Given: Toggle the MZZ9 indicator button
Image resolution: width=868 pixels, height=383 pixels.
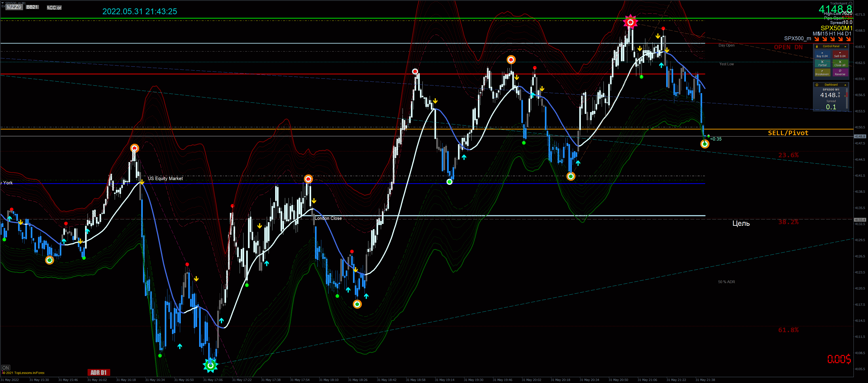Looking at the screenshot, I should pos(14,7).
